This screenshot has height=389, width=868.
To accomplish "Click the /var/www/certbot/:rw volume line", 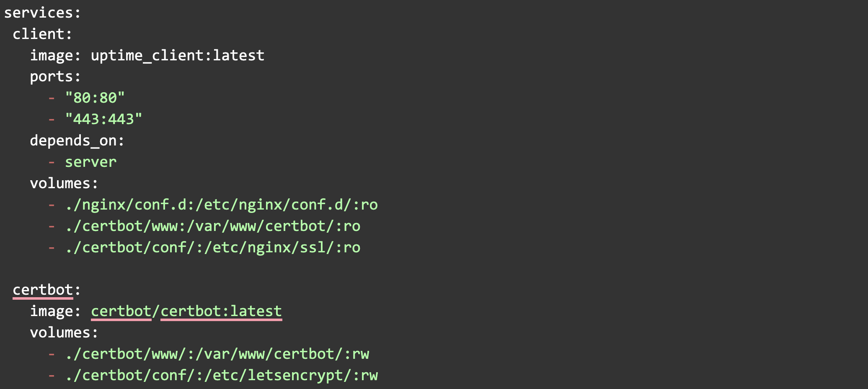I will click(217, 354).
